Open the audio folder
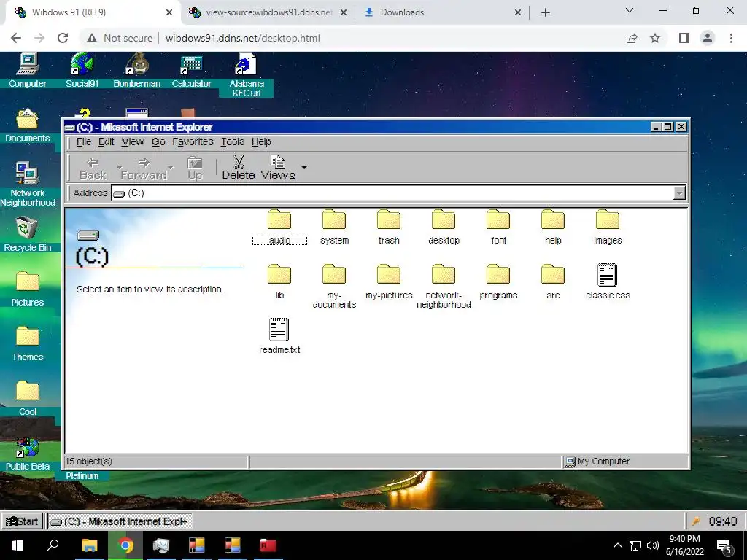The height and width of the screenshot is (560, 747). click(279, 227)
